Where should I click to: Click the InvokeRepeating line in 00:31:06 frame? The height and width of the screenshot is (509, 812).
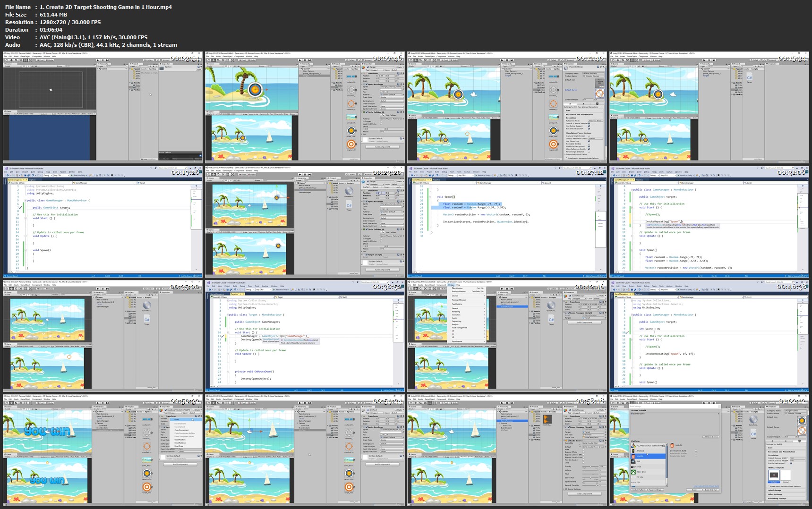[x=664, y=222]
